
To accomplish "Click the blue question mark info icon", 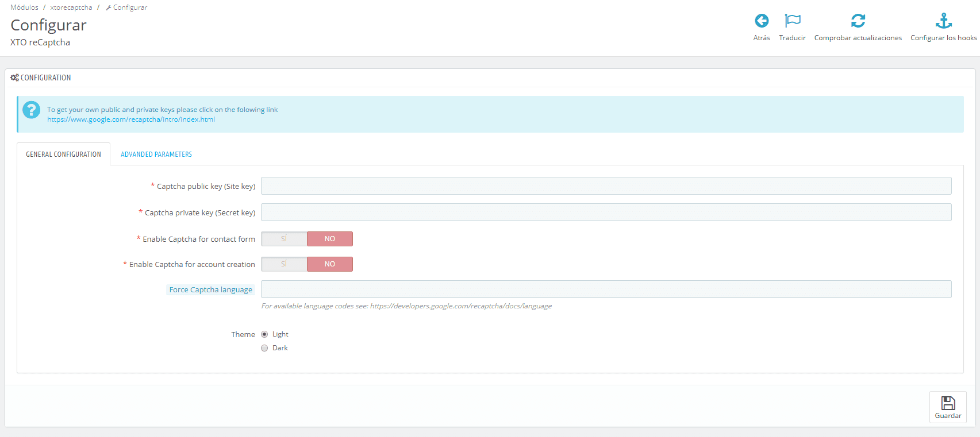I will point(32,110).
